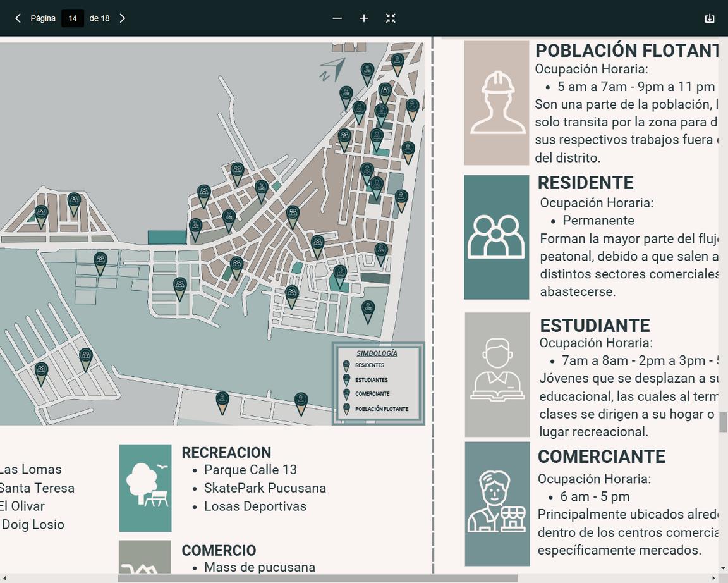Click the 'Ocupación Horaria:' label under Comerciante
Viewport: 728px width, 583px height.
594,479
